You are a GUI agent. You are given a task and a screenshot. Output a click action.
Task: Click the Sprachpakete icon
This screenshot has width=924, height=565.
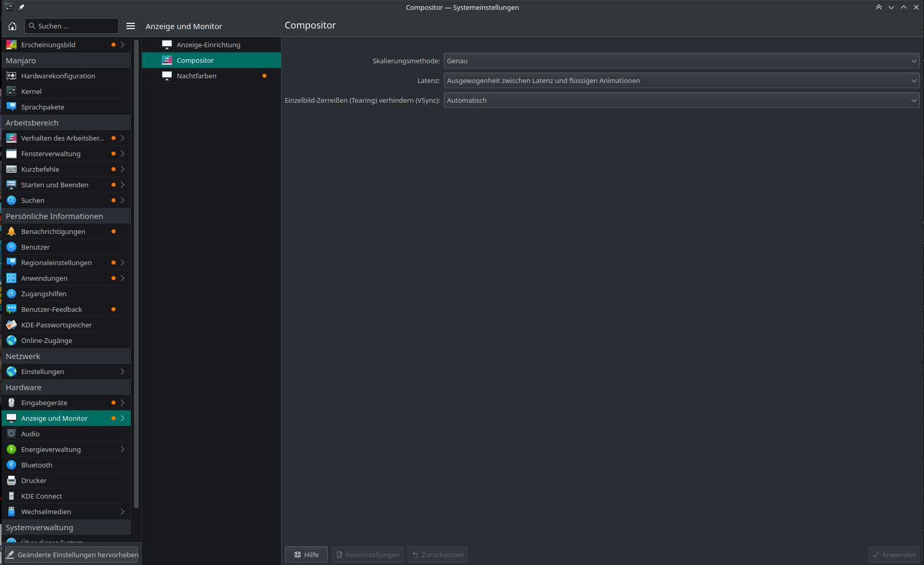click(x=11, y=107)
